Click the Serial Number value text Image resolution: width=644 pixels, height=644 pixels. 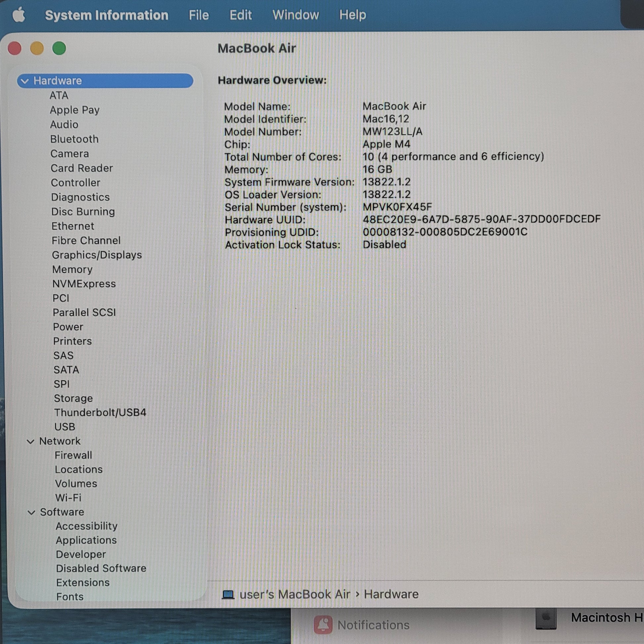click(397, 207)
